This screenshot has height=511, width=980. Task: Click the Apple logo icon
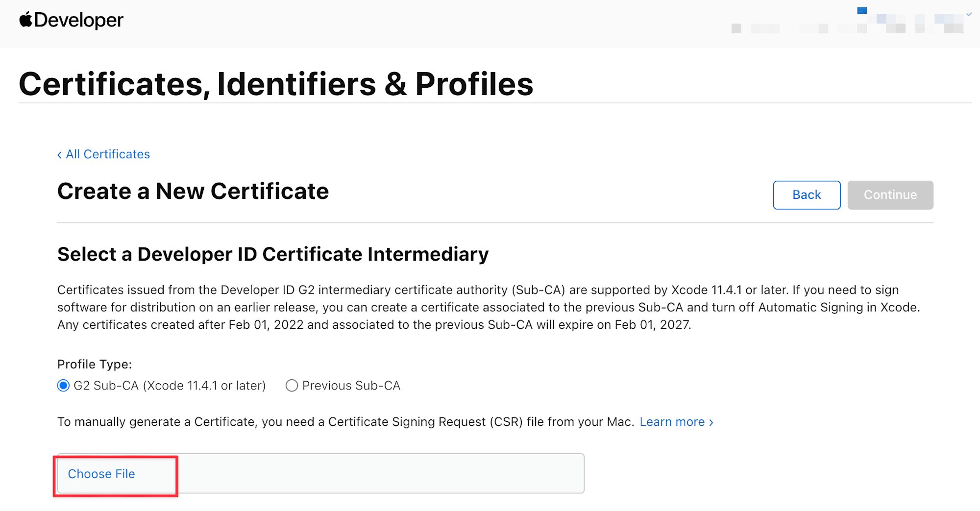pos(25,20)
